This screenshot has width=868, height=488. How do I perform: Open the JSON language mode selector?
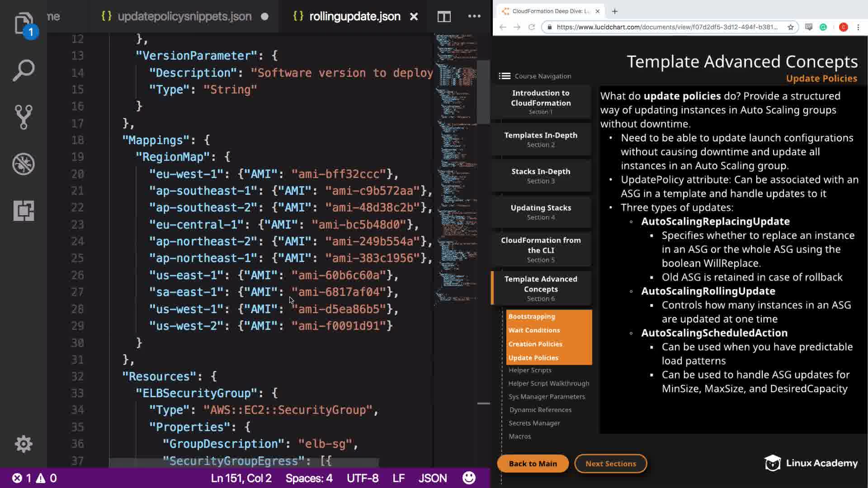(432, 478)
